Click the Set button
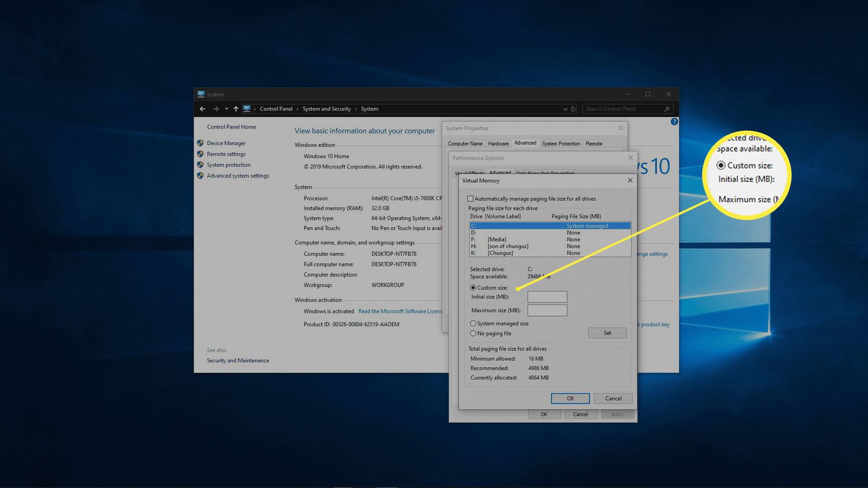 pos(607,333)
